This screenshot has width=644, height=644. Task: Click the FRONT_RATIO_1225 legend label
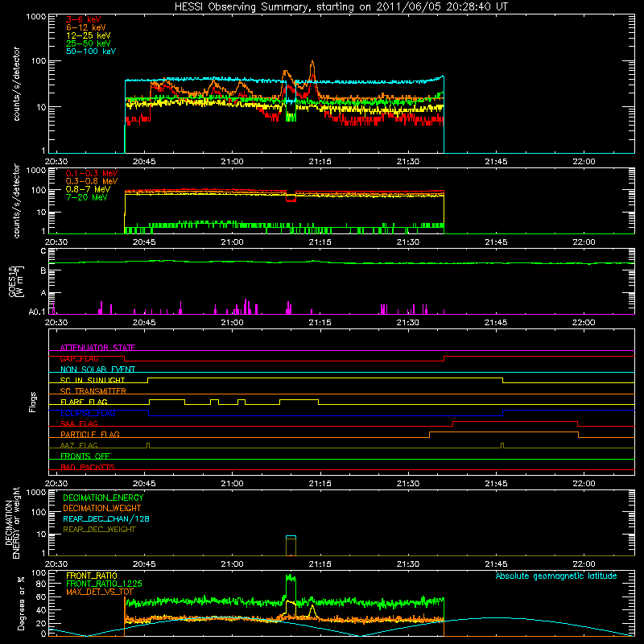pyautogui.click(x=104, y=584)
